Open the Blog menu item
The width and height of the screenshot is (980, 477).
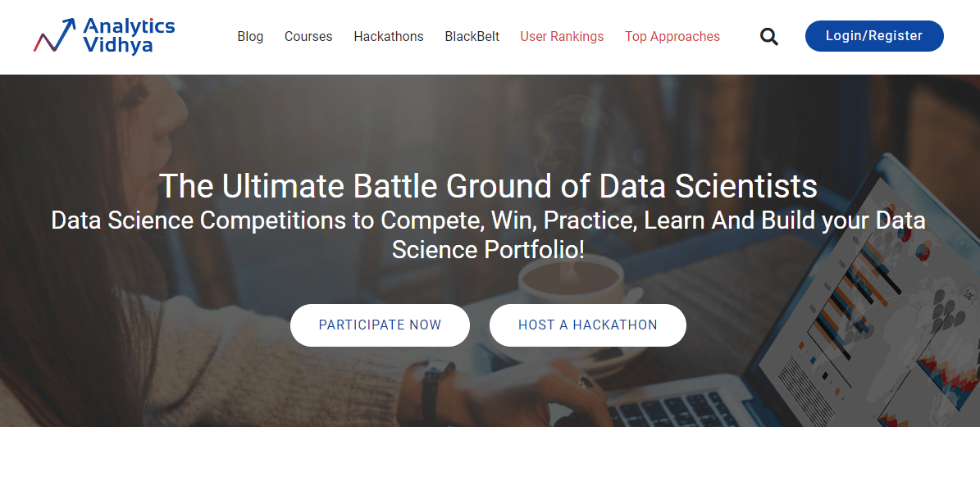click(x=250, y=36)
